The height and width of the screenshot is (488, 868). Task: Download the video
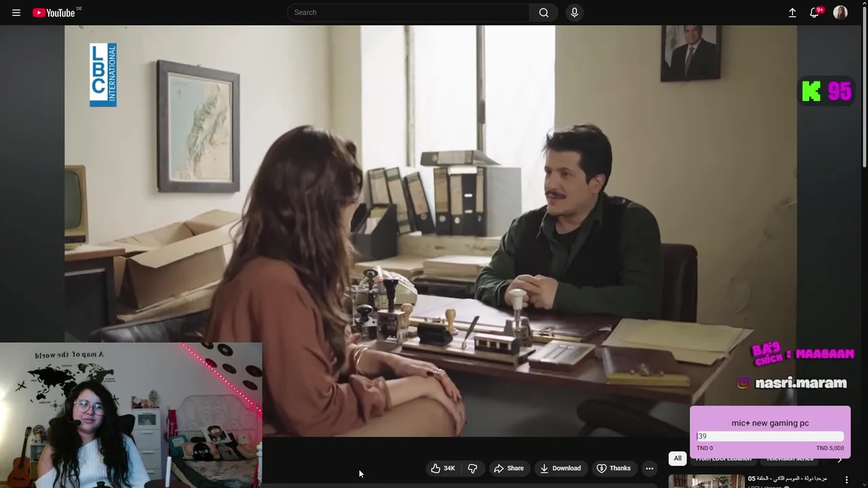560,468
